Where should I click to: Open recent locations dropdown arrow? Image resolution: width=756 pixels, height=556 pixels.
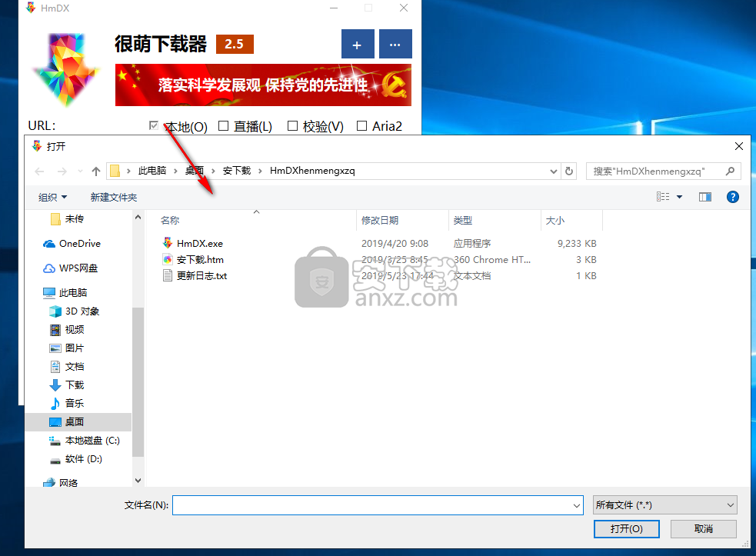[x=80, y=171]
